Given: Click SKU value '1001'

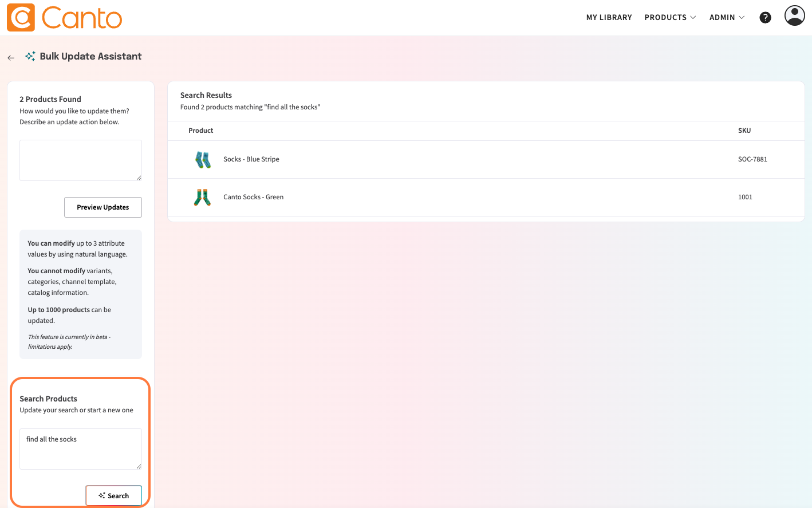Looking at the screenshot, I should (x=745, y=197).
